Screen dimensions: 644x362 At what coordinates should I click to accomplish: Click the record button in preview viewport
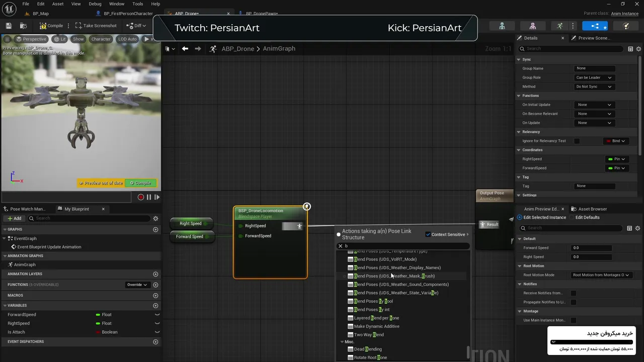coord(141,197)
